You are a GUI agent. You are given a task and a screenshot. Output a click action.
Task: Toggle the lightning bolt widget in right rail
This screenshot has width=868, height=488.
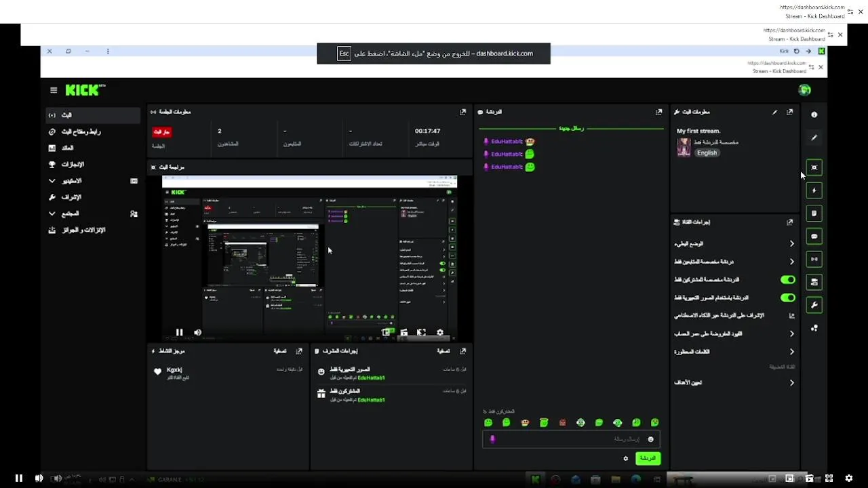pyautogui.click(x=814, y=190)
